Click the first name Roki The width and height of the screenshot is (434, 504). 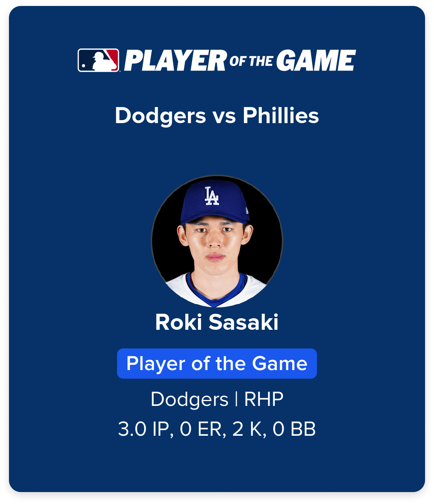pyautogui.click(x=178, y=322)
